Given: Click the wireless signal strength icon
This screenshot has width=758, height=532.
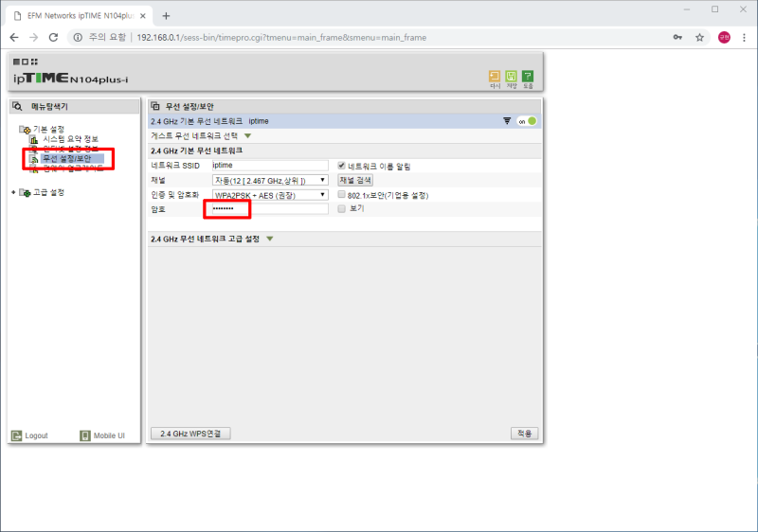Looking at the screenshot, I should point(507,121).
